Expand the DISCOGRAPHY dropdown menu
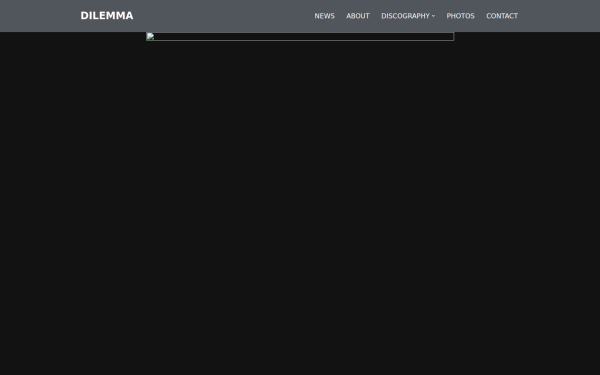Screen dimensions: 600x375 tap(408, 16)
